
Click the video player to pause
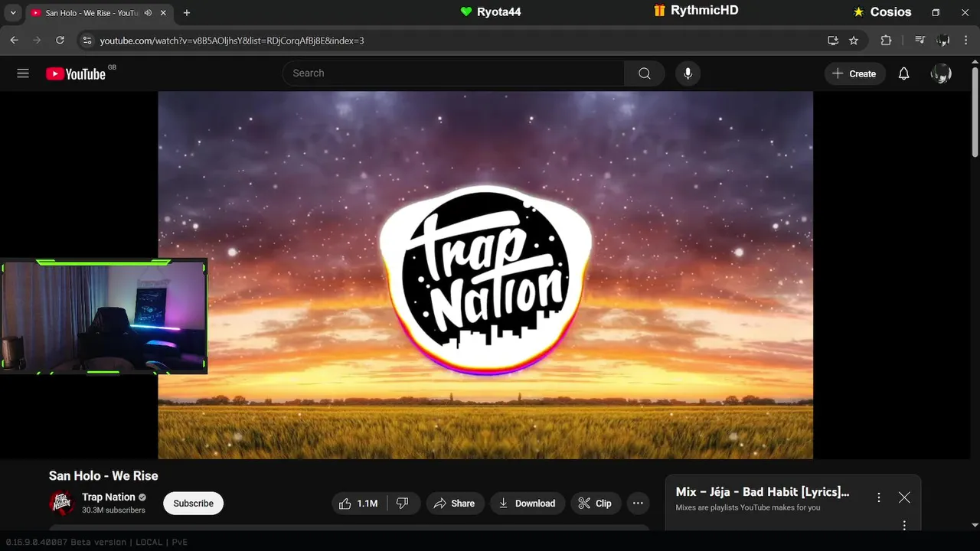485,275
